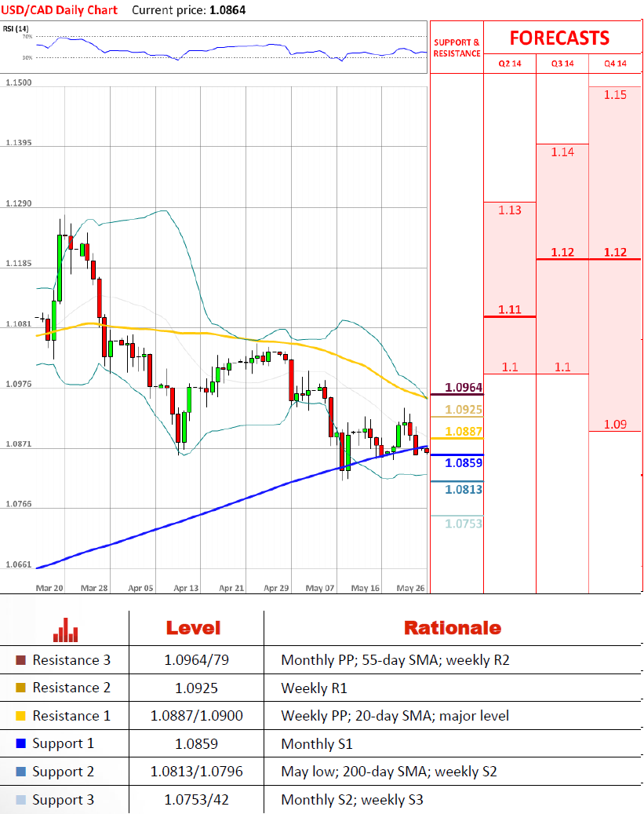Click the 70% RSI level label
644x814 pixels.
click(27, 37)
